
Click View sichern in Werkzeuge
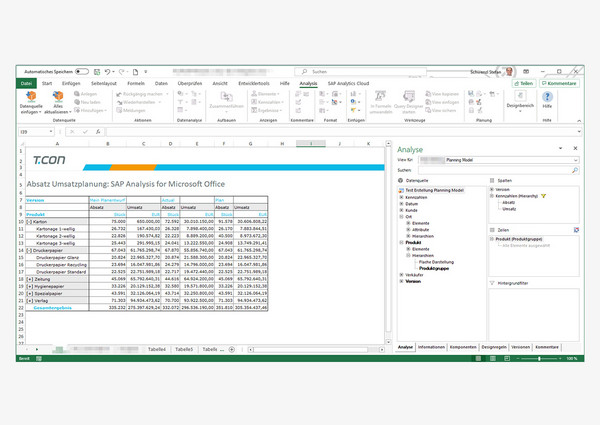pyautogui.click(x=440, y=111)
